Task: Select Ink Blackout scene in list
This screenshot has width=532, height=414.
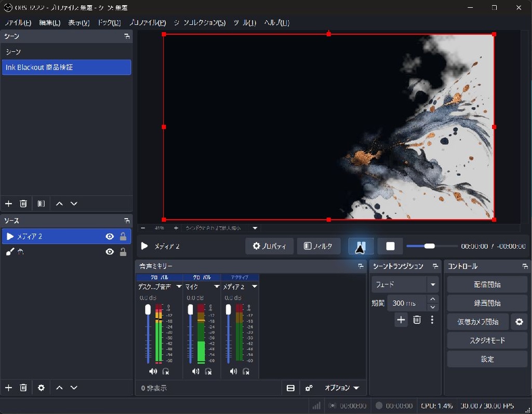Action: point(66,67)
